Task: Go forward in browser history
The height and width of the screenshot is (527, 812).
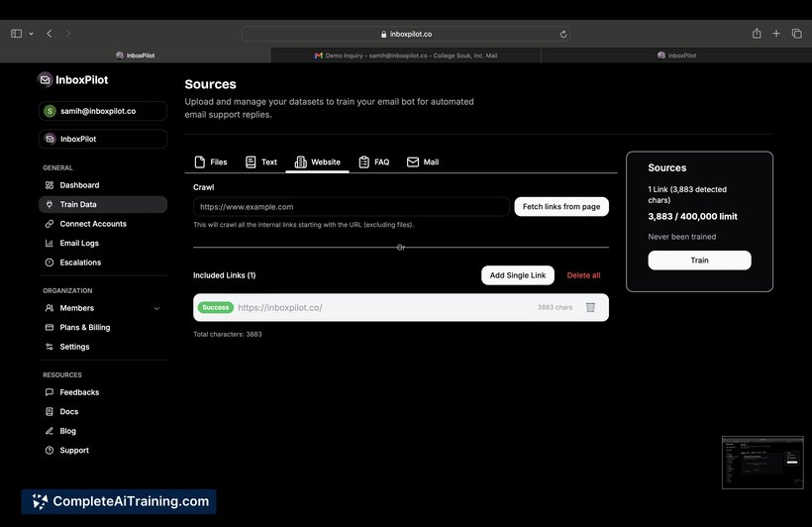Action: point(68,34)
